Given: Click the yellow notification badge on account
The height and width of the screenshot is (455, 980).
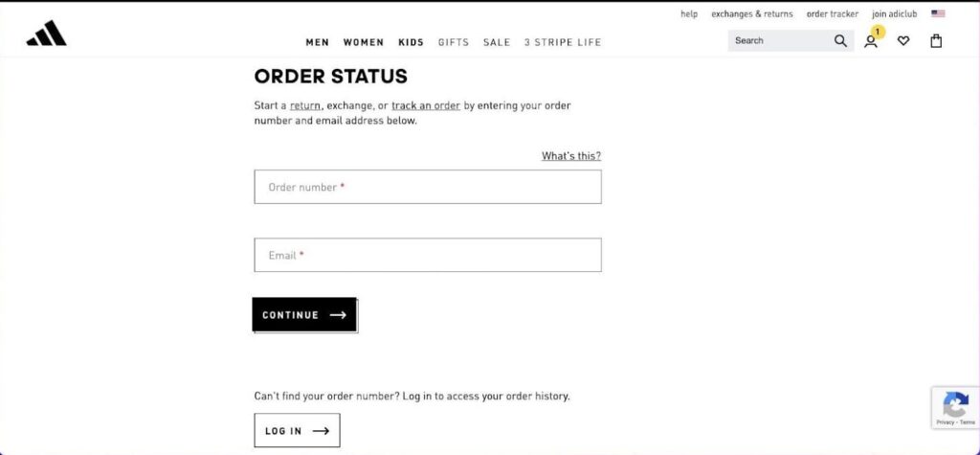Looking at the screenshot, I should 878,32.
